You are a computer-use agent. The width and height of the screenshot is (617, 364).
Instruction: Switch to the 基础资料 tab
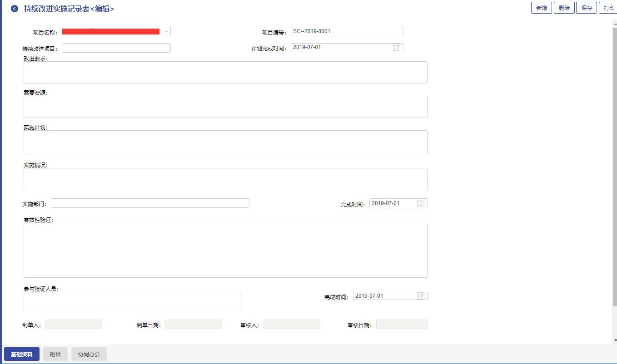[x=22, y=354]
